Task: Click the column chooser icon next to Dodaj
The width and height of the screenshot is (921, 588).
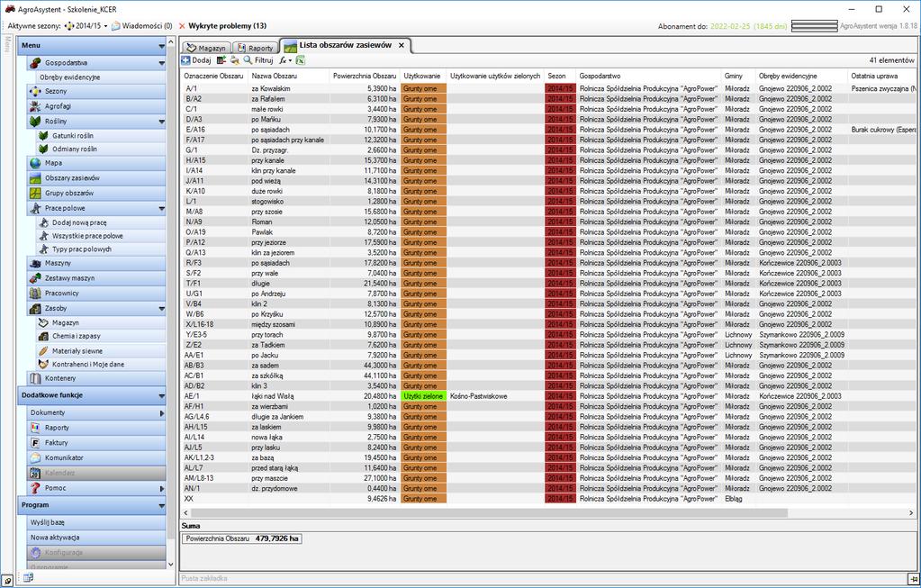Action: point(221,60)
